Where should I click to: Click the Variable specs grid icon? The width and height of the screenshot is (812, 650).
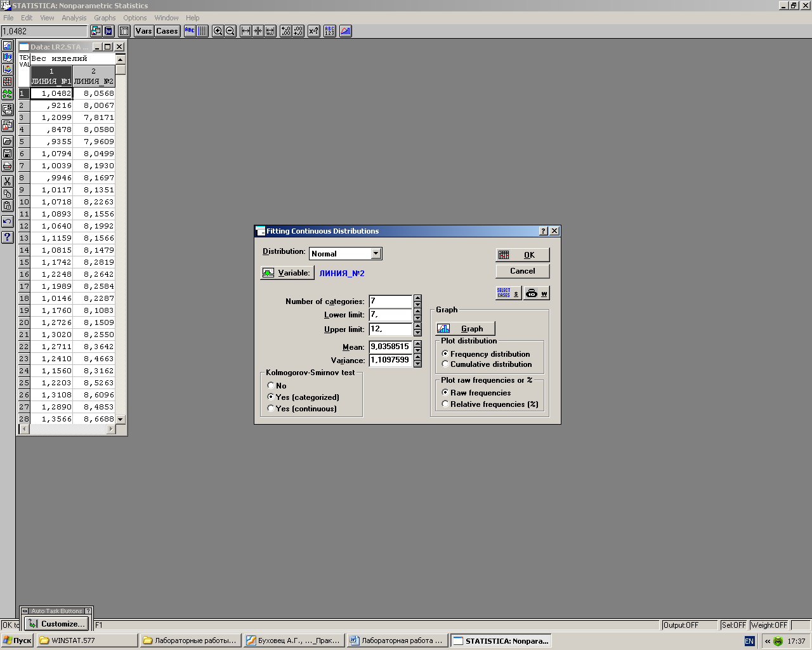[x=124, y=31]
